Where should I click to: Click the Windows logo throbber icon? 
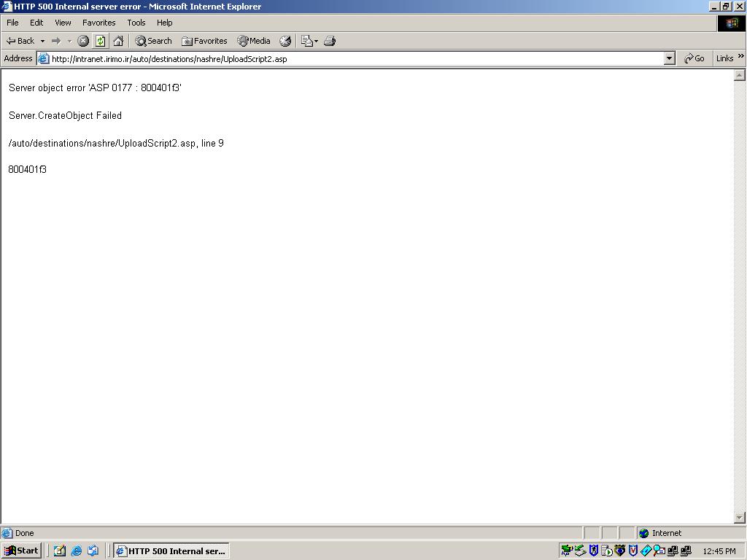[731, 23]
